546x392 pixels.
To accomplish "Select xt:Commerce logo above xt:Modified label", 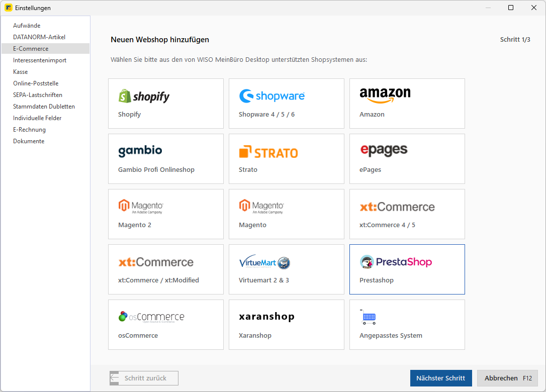I will (156, 262).
